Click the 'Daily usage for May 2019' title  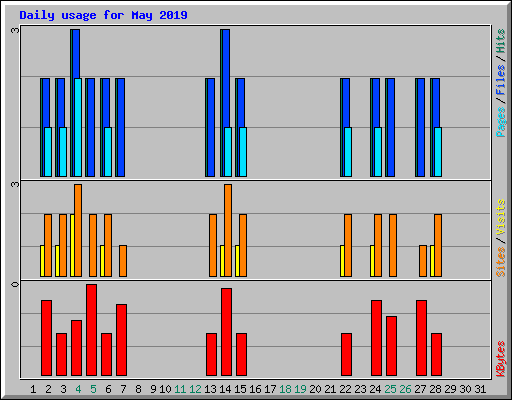pos(103,15)
